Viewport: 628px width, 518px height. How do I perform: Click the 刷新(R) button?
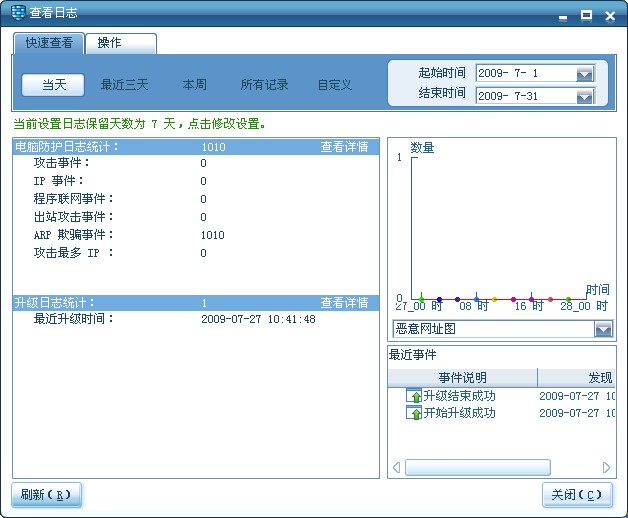[46, 495]
